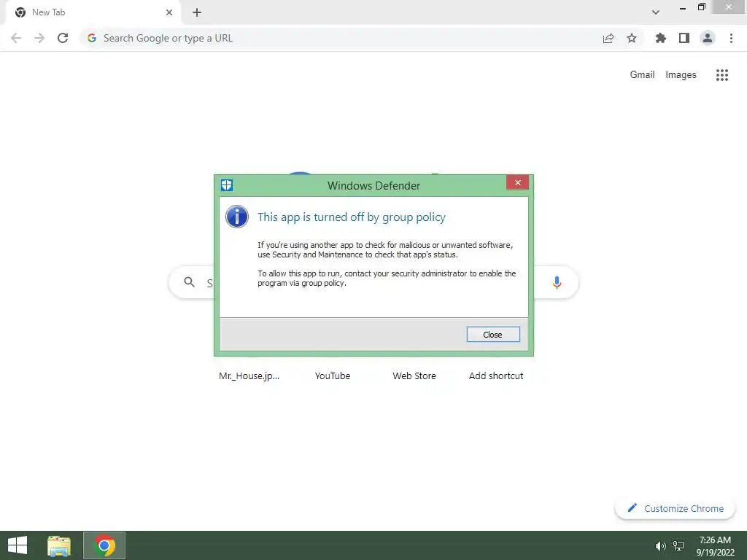Open Chrome three-dot menu

click(x=731, y=38)
